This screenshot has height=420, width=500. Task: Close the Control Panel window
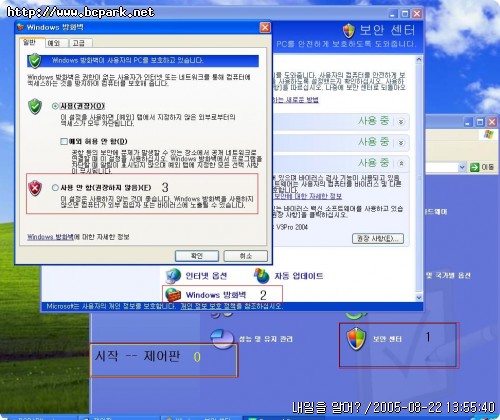(x=492, y=122)
